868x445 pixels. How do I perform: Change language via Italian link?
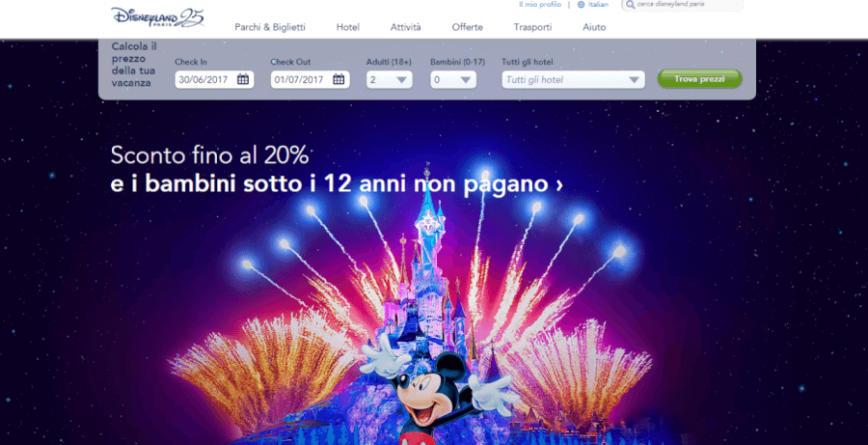(598, 5)
